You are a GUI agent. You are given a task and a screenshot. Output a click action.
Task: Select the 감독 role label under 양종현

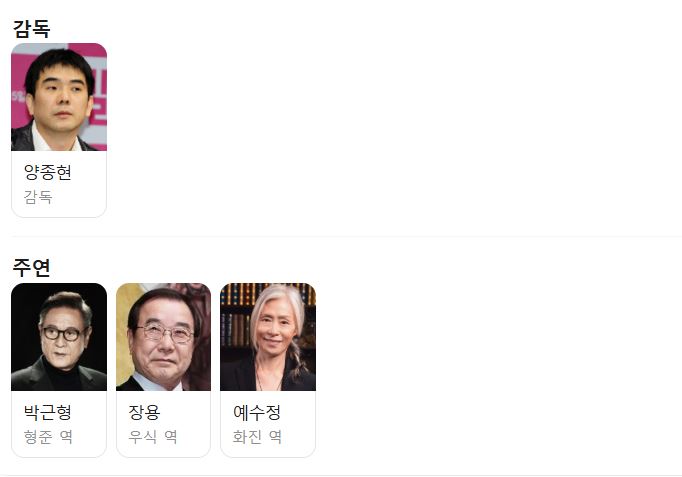pyautogui.click(x=38, y=197)
